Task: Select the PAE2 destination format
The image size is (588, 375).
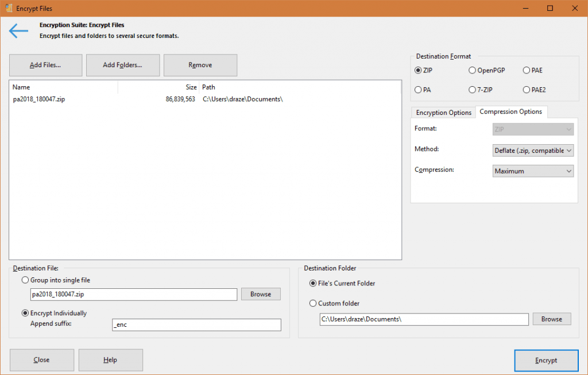Action: click(525, 90)
